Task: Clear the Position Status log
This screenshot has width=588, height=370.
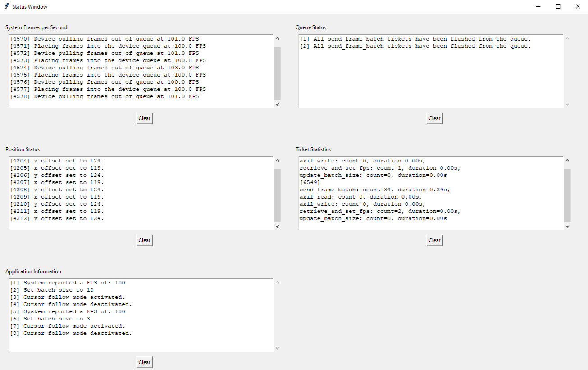Action: tap(144, 240)
